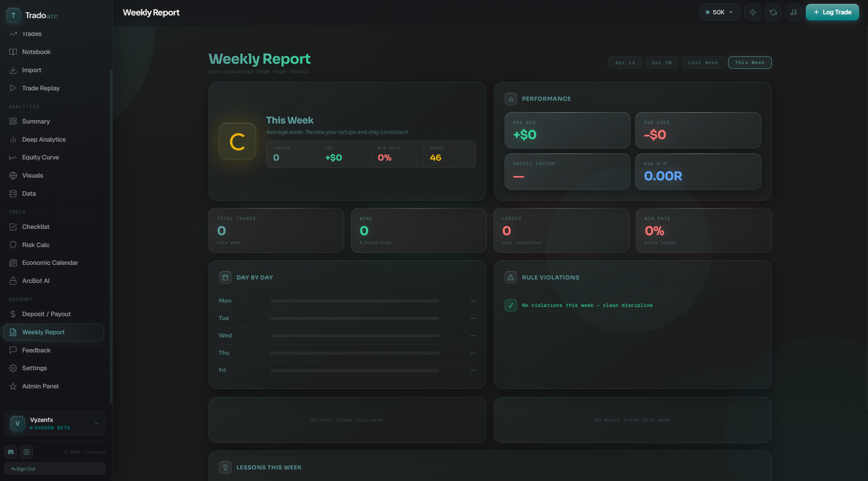Viewport: 868px width, 481px height.
Task: Click the Total Trades stat card
Action: 276,230
